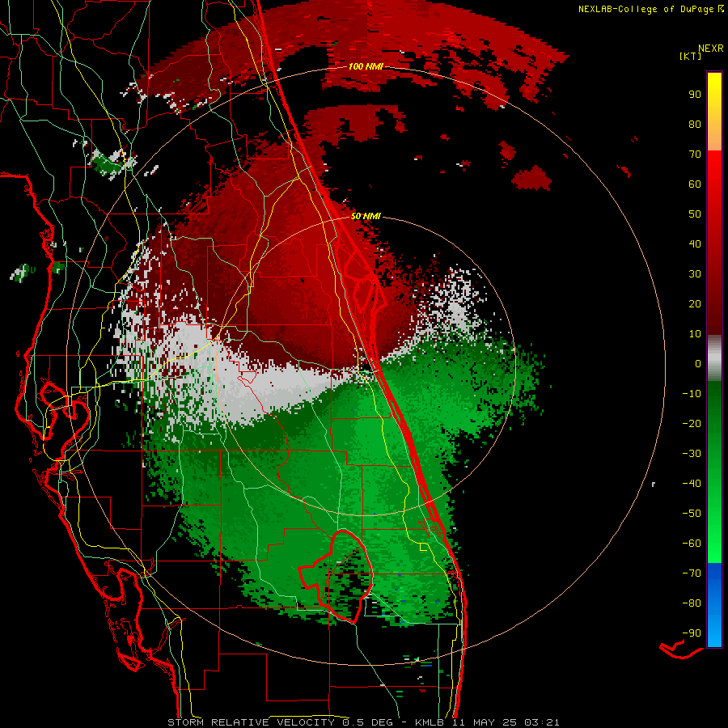Click the 70 value on the velocity scale
728x728 pixels.
click(x=695, y=154)
